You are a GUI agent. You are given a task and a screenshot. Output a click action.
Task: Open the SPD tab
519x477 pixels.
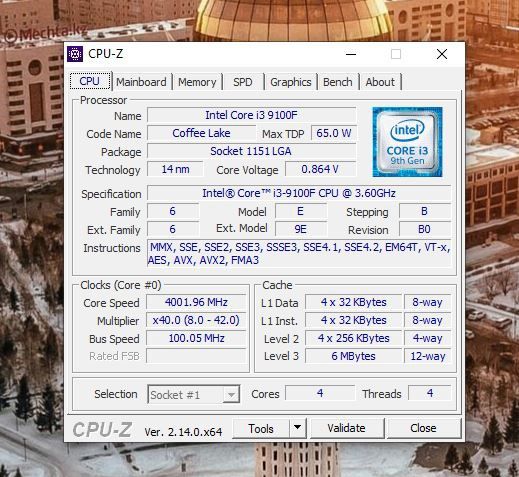pyautogui.click(x=243, y=82)
